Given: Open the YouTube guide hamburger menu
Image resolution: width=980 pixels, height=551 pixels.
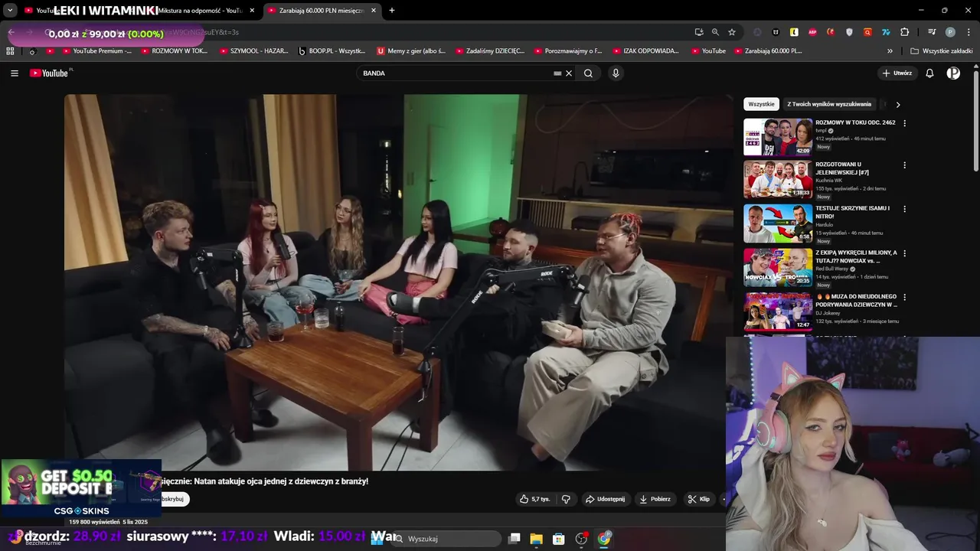Looking at the screenshot, I should click(15, 73).
